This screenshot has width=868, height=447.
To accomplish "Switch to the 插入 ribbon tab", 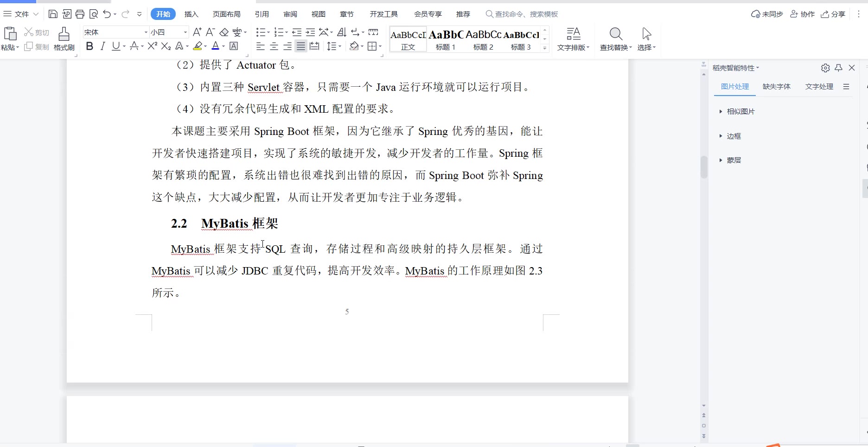I will pyautogui.click(x=191, y=14).
